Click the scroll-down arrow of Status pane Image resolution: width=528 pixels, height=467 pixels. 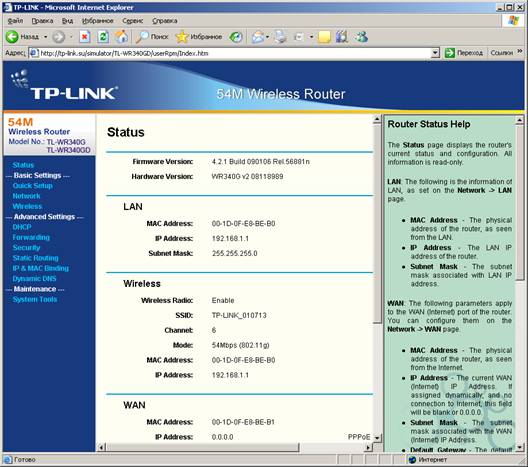tap(377, 438)
